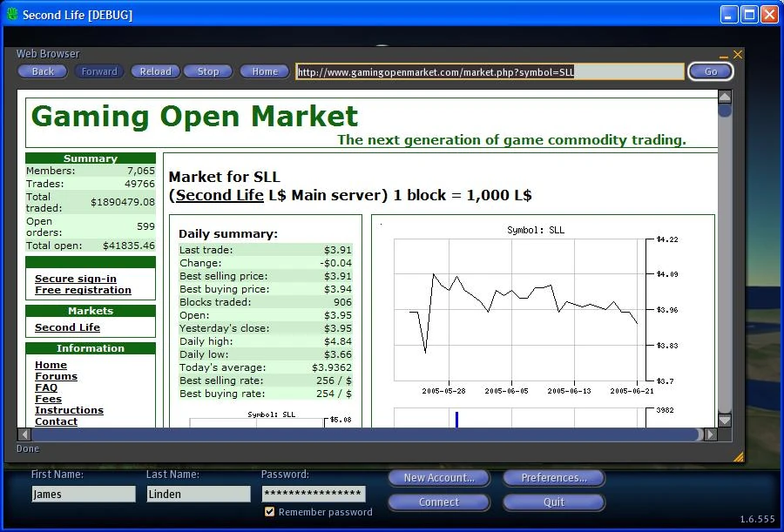Viewport: 784px width, 532px height.
Task: Click the Open orders value 599
Action: pos(146,226)
